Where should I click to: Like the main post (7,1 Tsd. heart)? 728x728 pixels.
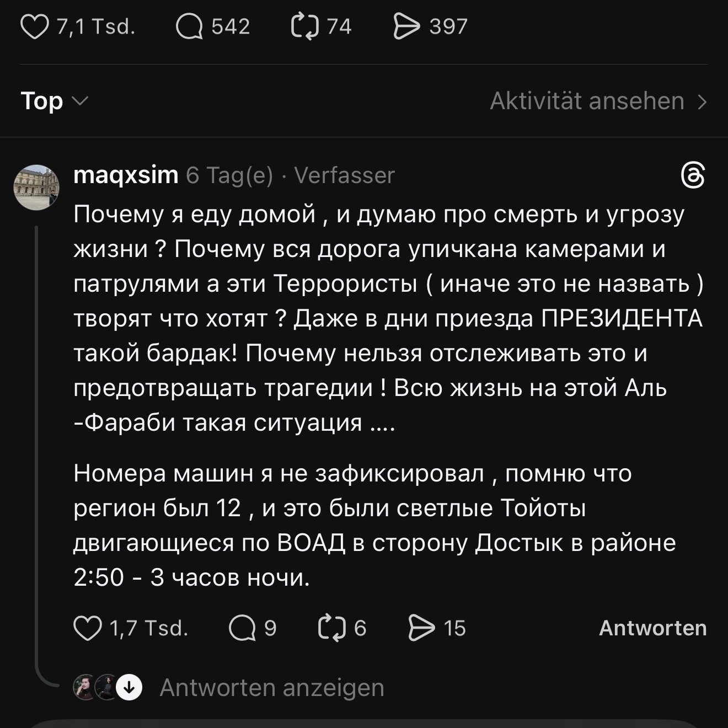(x=34, y=27)
